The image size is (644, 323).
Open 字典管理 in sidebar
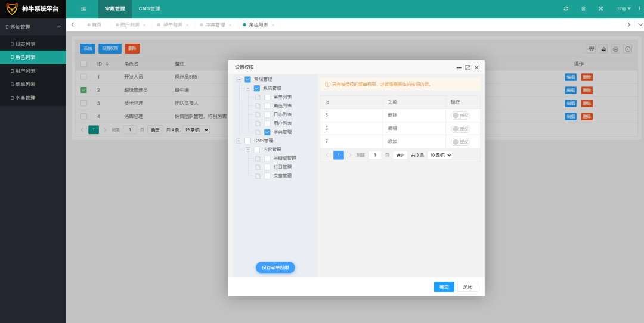coord(33,98)
